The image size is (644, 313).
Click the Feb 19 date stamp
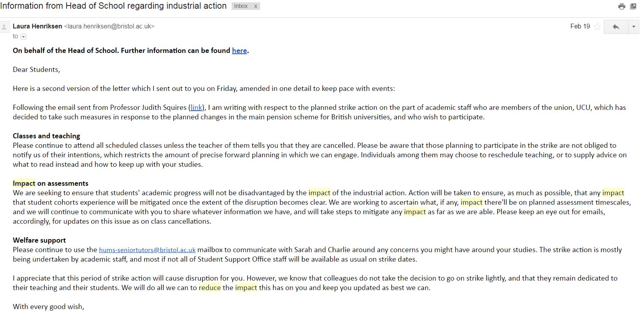[580, 26]
